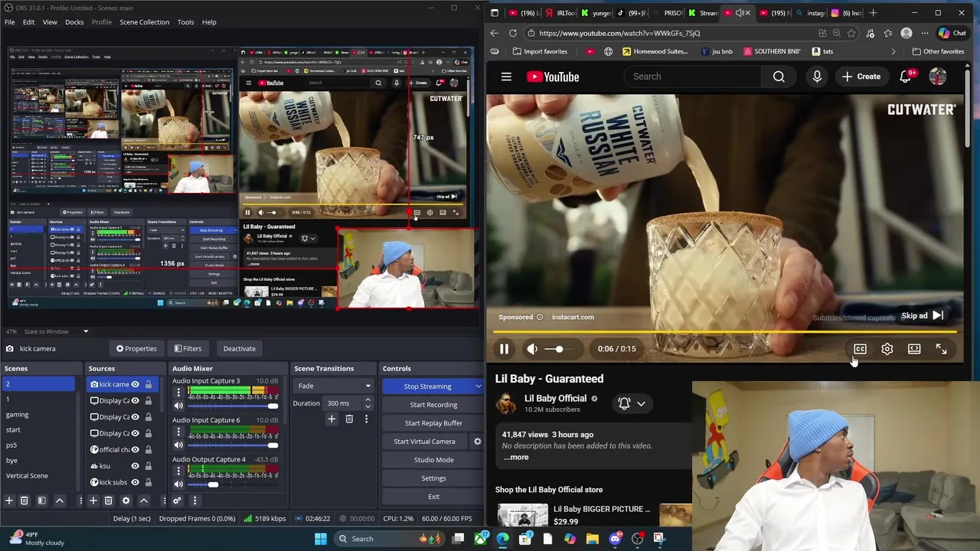Mute Audio Input Capture 6 speaker
The image size is (980, 551).
(x=178, y=445)
